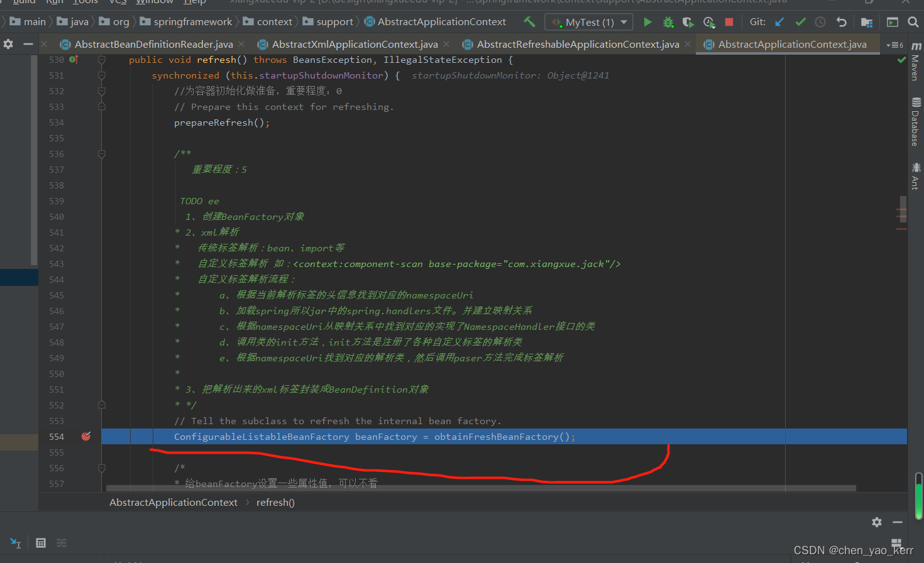Click 'springframework' in navigation bar
The width and height of the screenshot is (924, 563).
tap(186, 22)
